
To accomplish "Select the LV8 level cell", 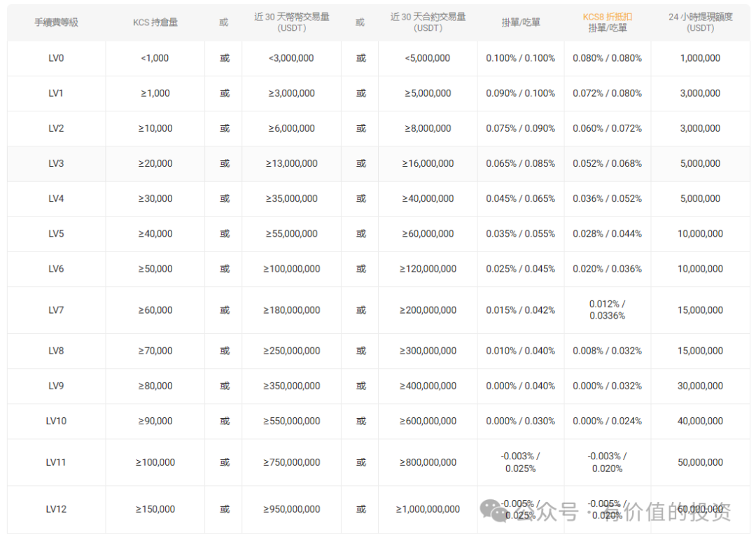I will point(56,351).
